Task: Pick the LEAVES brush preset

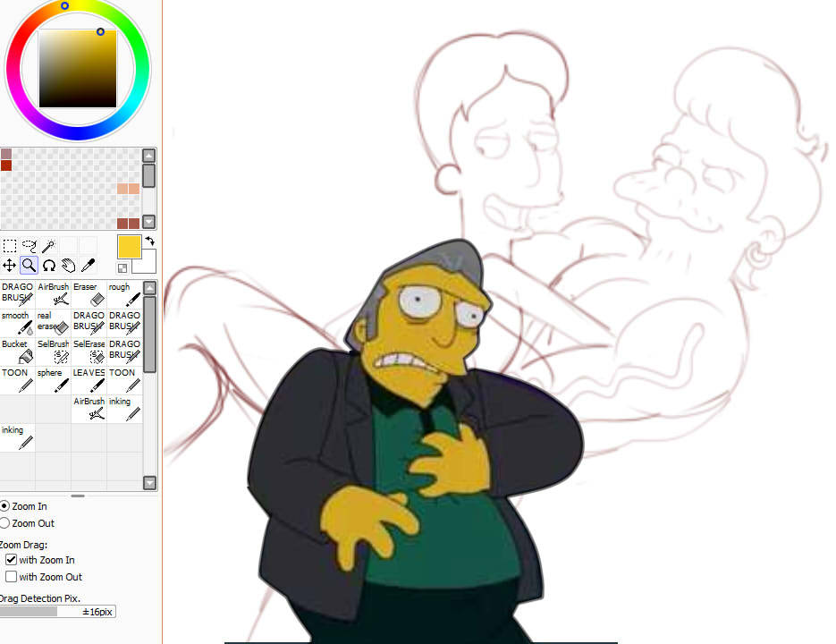Action: tap(89, 380)
